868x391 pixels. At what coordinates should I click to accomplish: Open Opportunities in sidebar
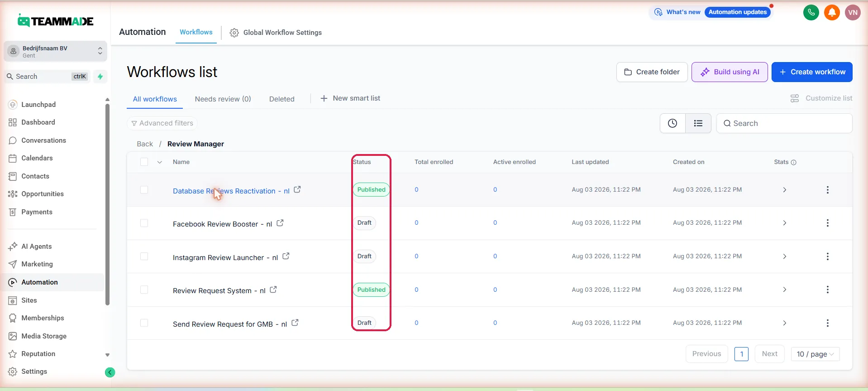43,194
